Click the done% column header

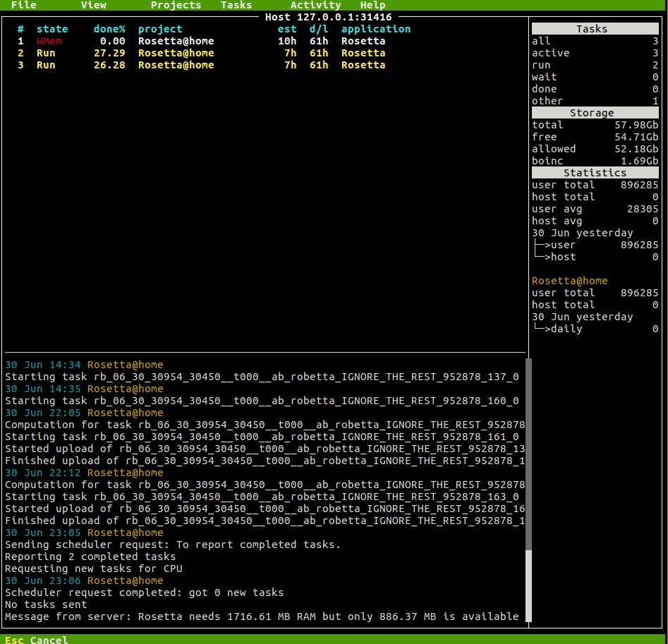[109, 29]
